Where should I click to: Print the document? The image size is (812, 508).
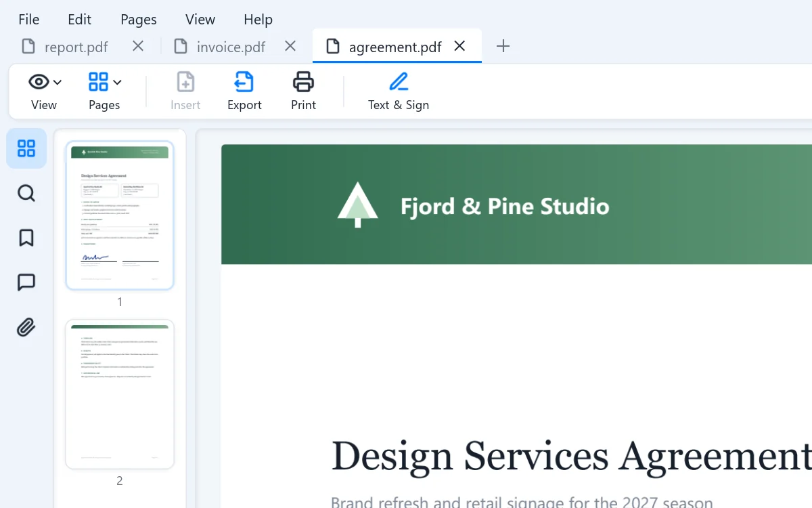[x=303, y=91]
